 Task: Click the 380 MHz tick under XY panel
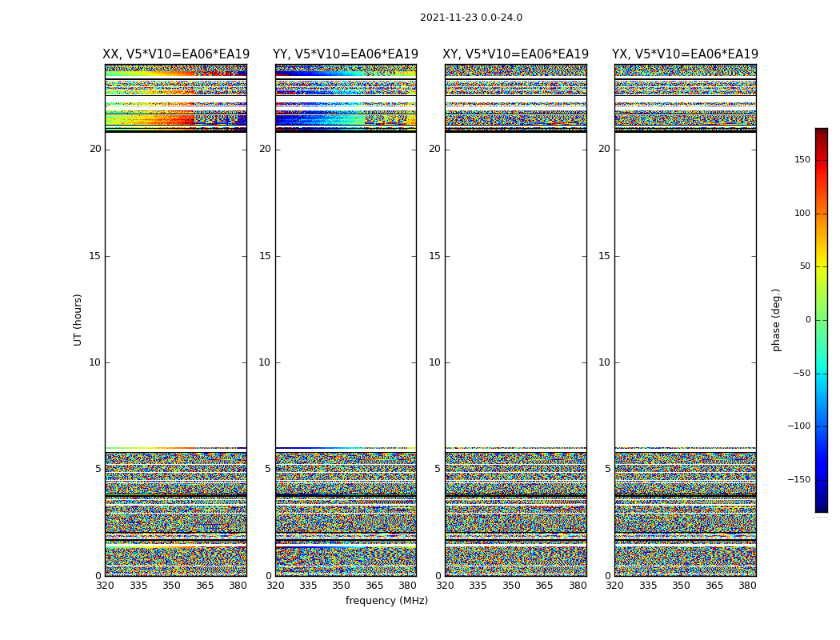click(578, 586)
